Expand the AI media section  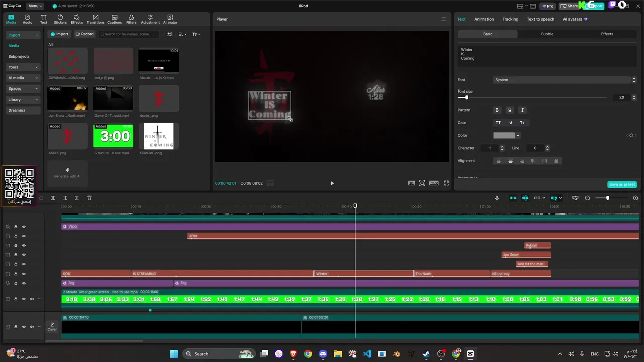tap(23, 78)
